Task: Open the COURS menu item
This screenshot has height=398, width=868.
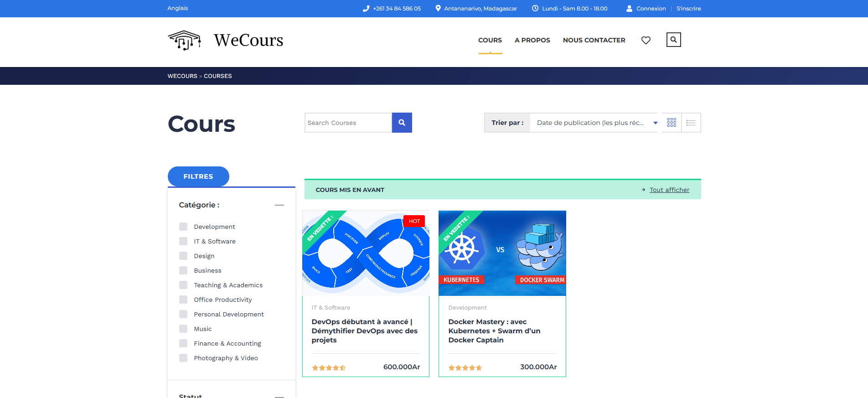Action: pos(490,40)
